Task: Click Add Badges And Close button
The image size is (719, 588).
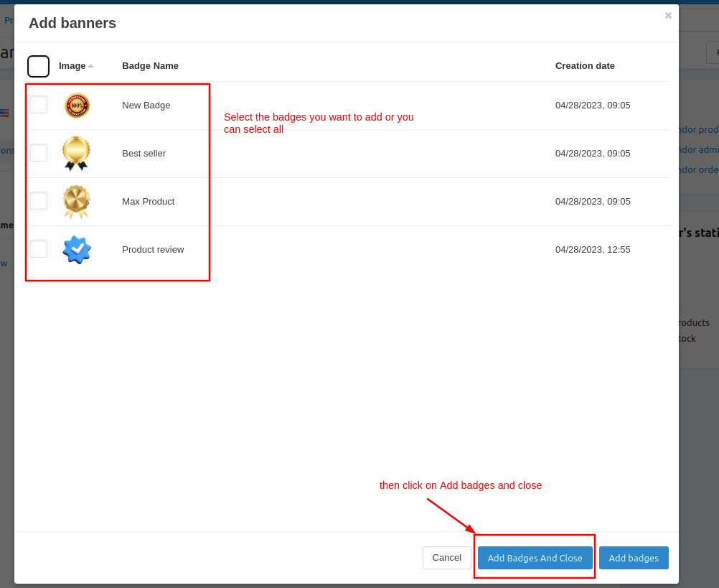Action: (x=535, y=558)
